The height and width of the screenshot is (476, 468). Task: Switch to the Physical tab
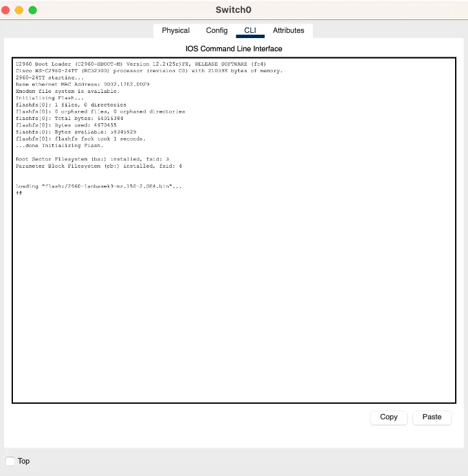coord(176,31)
